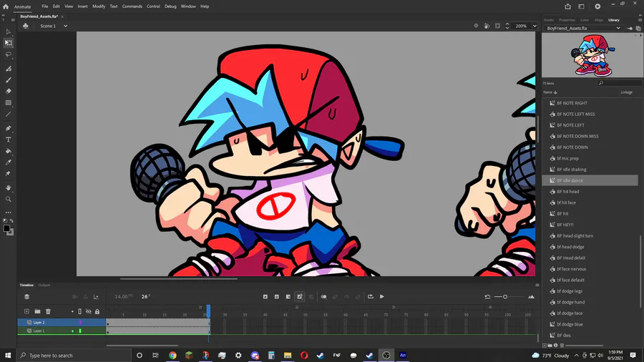The height and width of the screenshot is (362, 644).
Task: Toggle Auto Keyframe button in timeline
Action: click(x=300, y=297)
